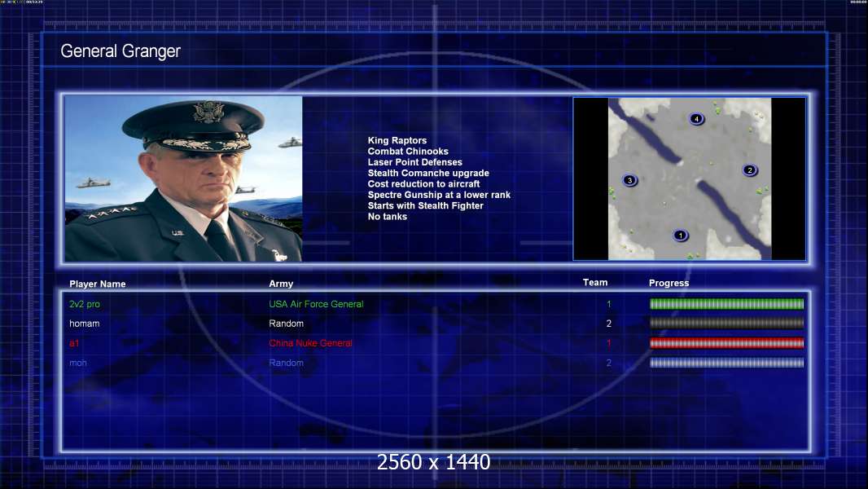
Task: Click the Progress column header
Action: [669, 283]
